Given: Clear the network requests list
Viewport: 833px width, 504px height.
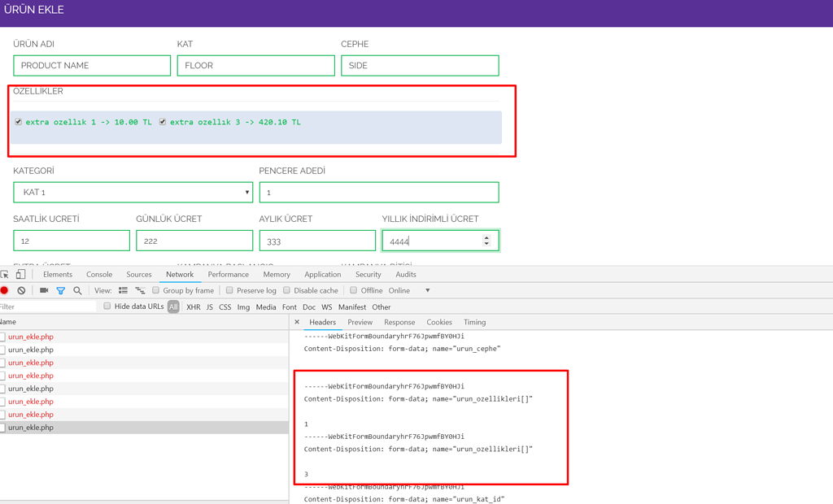Looking at the screenshot, I should click(x=22, y=290).
